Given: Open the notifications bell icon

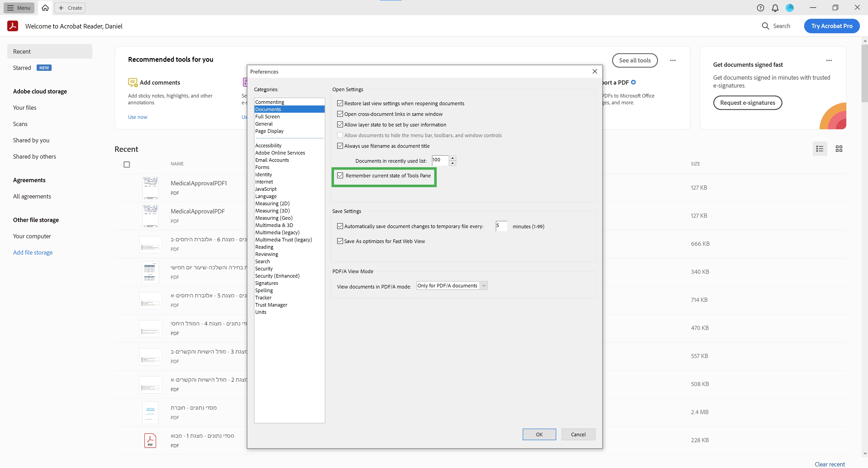Looking at the screenshot, I should click(x=775, y=8).
